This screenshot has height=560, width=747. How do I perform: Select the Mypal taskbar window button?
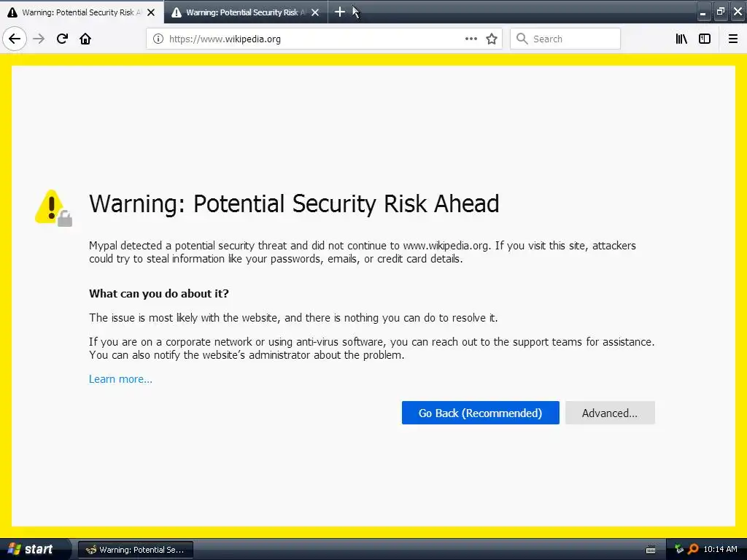pyautogui.click(x=135, y=550)
